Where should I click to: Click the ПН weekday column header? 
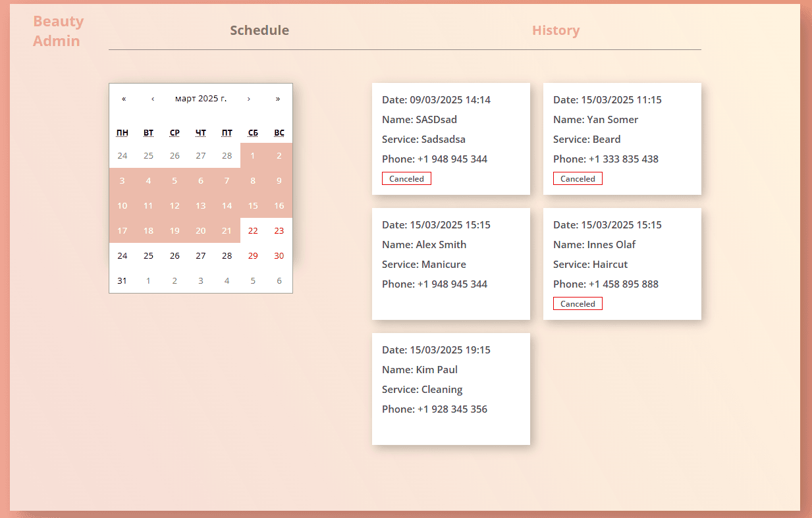(122, 132)
